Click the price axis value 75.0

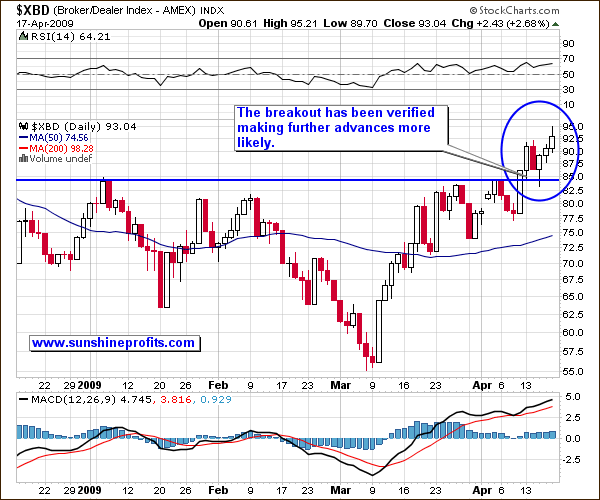(572, 233)
